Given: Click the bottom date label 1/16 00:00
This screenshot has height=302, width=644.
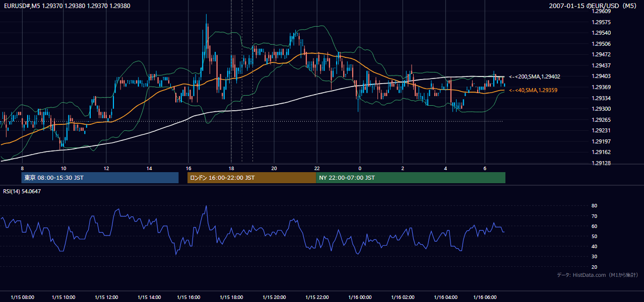Looking at the screenshot, I should pyautogui.click(x=360, y=297).
